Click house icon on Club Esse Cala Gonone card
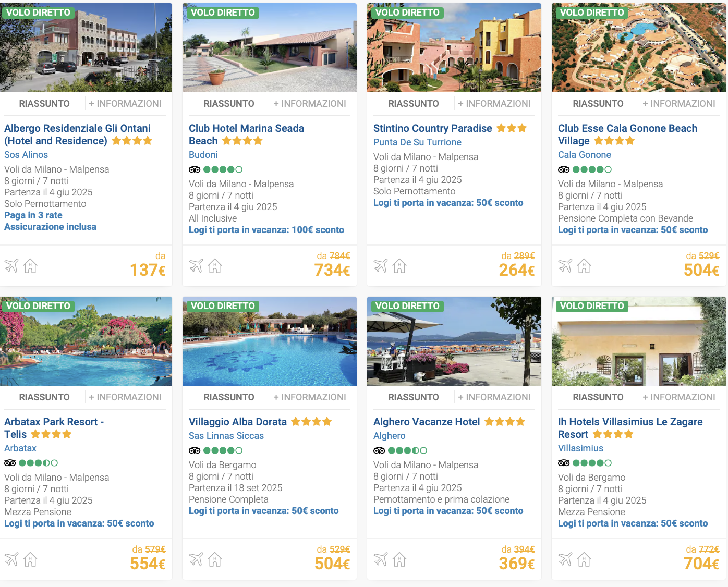The image size is (728, 587). click(x=584, y=266)
